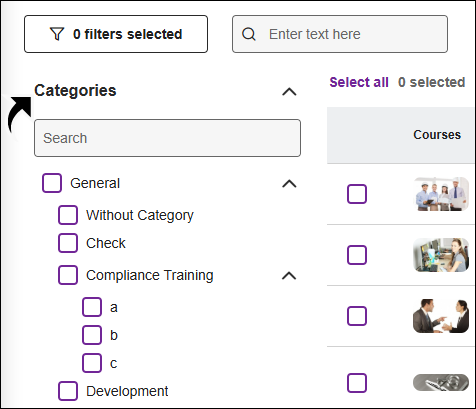This screenshot has height=409, width=476.
Task: Tick subcategory 'b' checkbox
Action: [x=92, y=335]
